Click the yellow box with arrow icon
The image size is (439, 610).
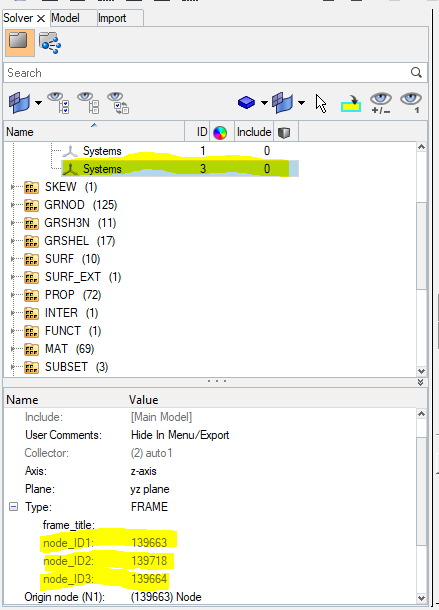click(351, 103)
